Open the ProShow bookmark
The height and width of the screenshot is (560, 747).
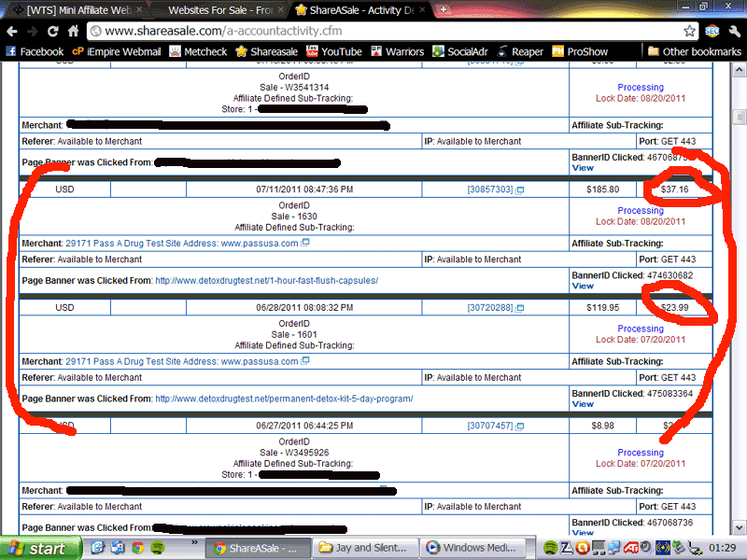tap(580, 51)
